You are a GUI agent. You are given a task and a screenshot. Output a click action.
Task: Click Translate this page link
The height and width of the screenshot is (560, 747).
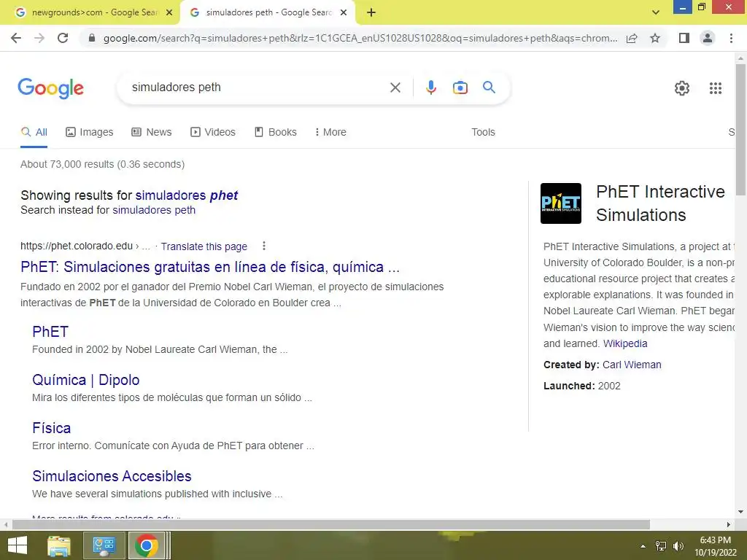point(204,246)
